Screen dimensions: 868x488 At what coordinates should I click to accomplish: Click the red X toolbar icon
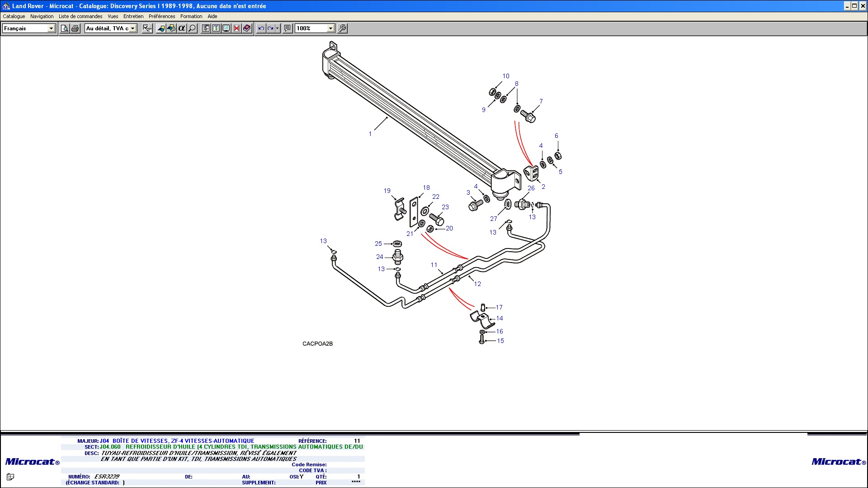(236, 28)
